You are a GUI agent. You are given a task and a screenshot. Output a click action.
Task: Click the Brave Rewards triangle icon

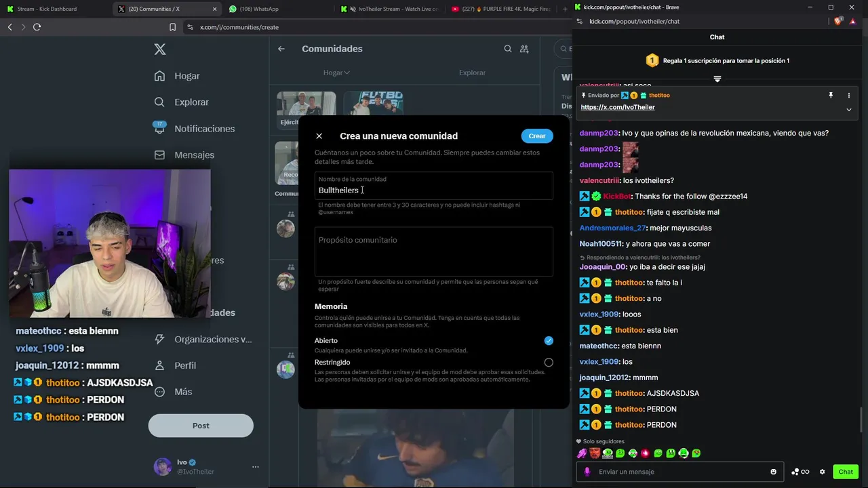click(x=853, y=22)
